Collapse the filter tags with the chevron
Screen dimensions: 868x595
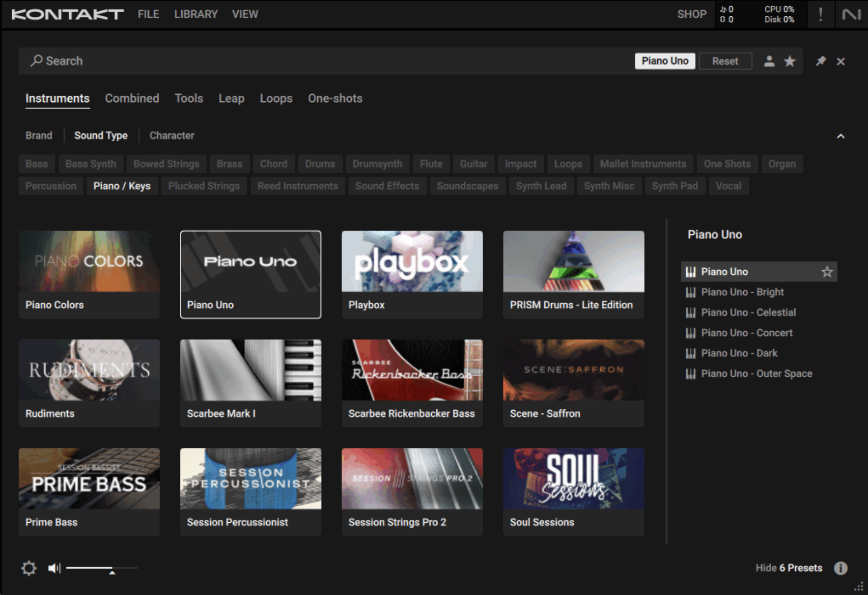(x=840, y=136)
